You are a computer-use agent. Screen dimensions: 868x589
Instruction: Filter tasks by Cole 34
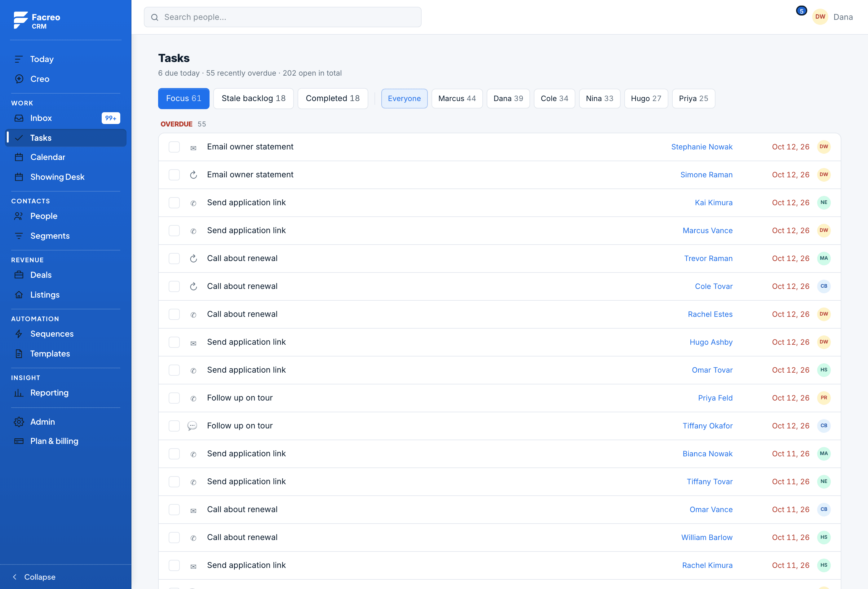pyautogui.click(x=554, y=99)
